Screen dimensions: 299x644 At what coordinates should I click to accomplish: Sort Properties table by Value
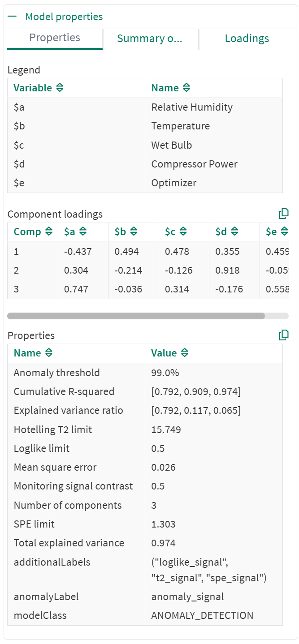click(x=184, y=353)
